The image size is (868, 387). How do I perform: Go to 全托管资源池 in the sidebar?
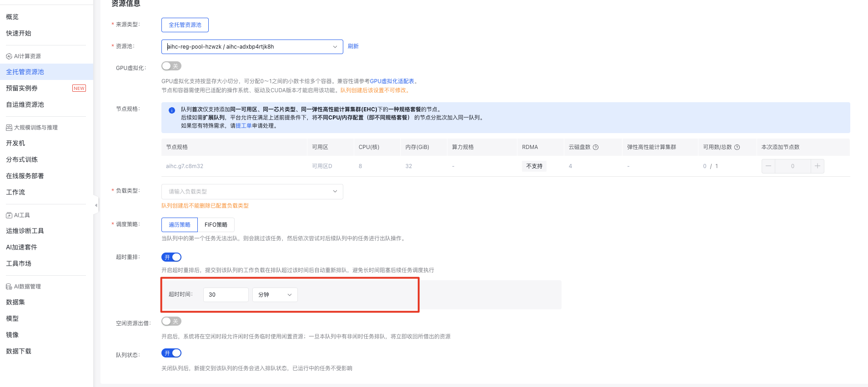(25, 72)
